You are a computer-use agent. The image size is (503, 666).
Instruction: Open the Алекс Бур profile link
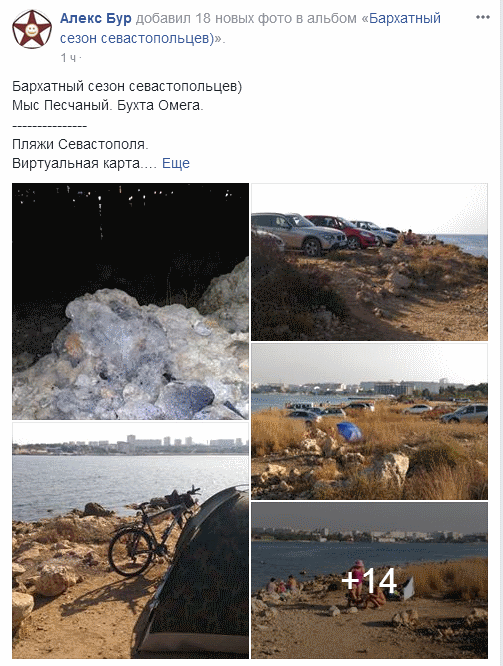pos(96,18)
